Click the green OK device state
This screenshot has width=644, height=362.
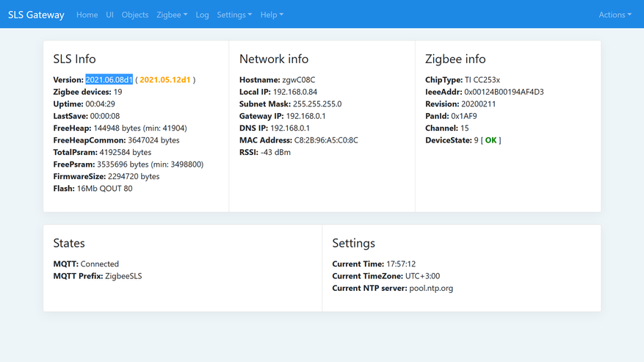coord(491,140)
